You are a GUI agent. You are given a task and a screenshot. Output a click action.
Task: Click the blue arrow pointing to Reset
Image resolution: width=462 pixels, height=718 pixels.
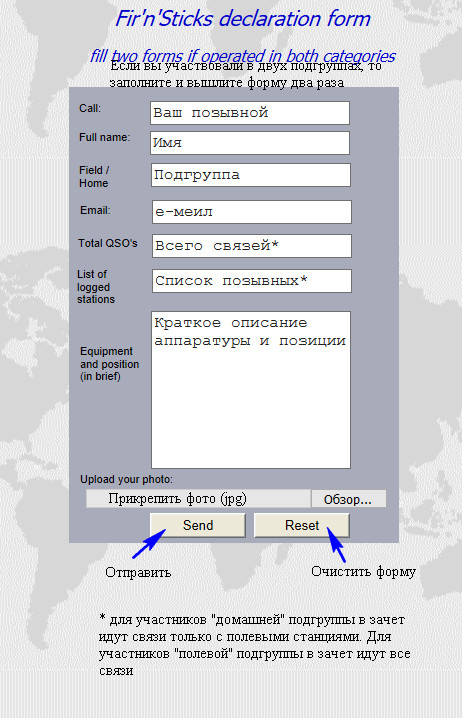click(x=336, y=545)
